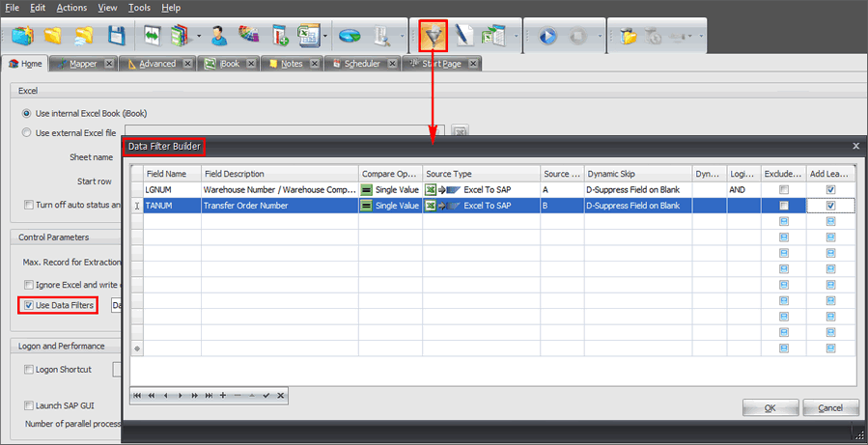Open the Actions menu
868x445 pixels.
click(71, 8)
